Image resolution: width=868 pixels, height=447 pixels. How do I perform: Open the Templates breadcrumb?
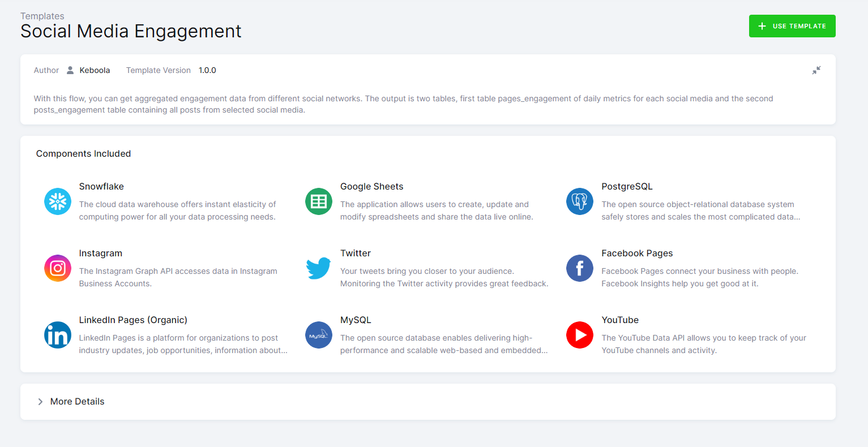[42, 16]
